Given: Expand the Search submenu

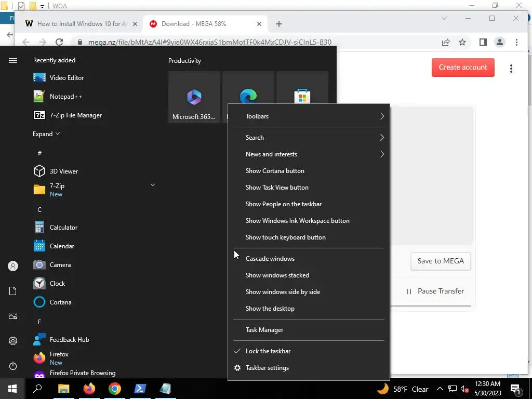Looking at the screenshot, I should 309,138.
